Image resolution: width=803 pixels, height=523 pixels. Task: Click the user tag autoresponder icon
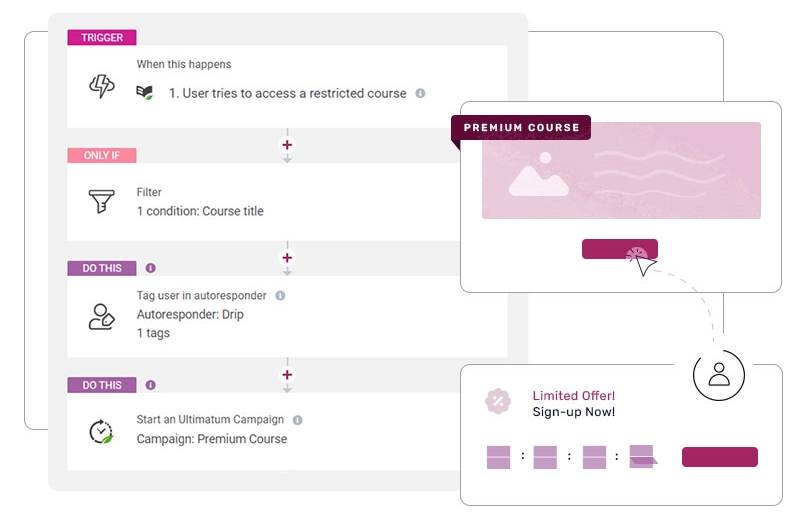pos(101,317)
